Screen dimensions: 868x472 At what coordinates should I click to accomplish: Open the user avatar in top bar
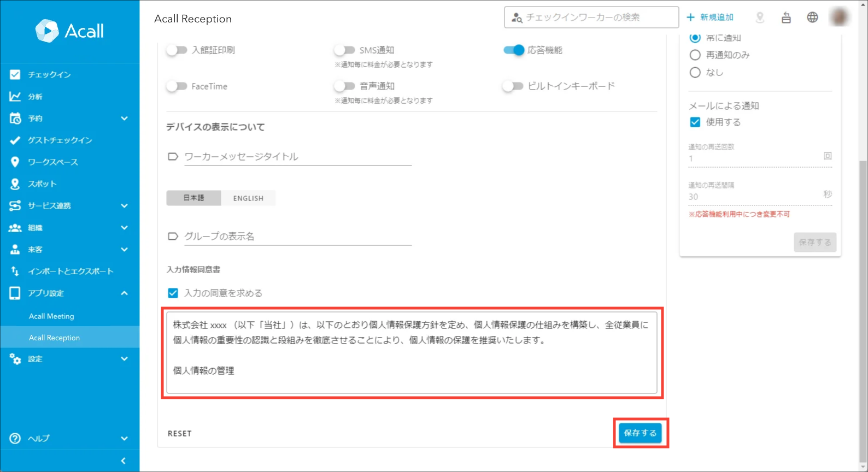839,17
